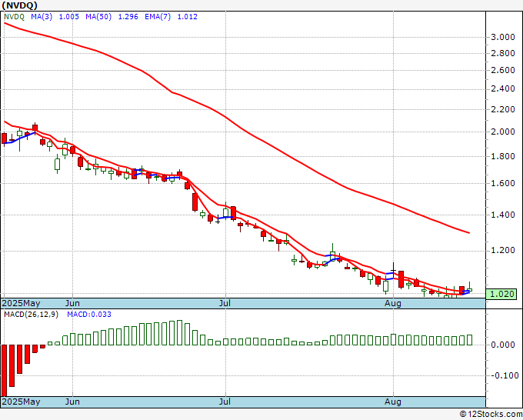Click the 1.200 price axis label
Screen dimensions: 523x420
click(x=503, y=251)
